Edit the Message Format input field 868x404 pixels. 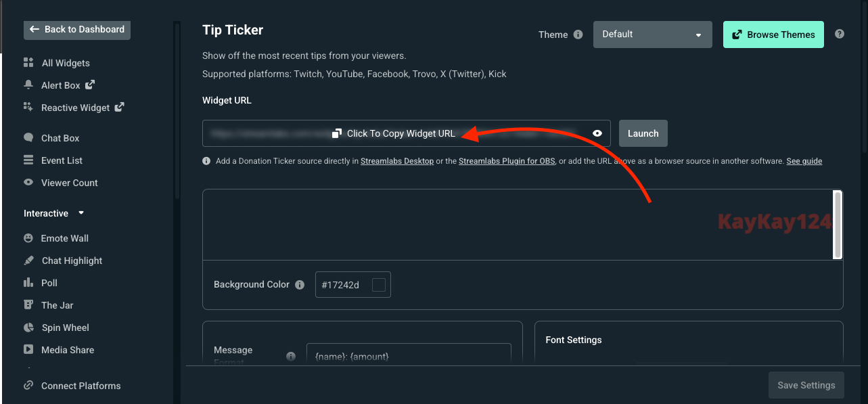(409, 356)
